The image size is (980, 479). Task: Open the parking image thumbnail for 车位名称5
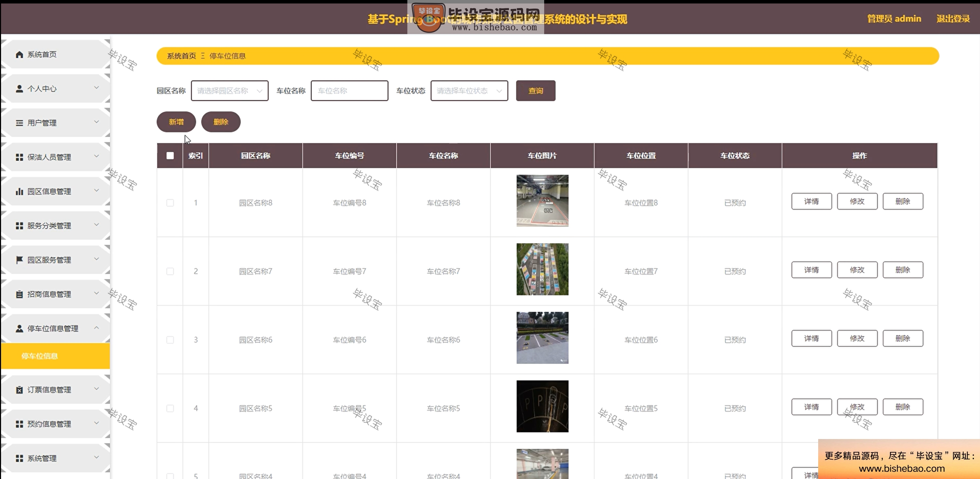542,406
